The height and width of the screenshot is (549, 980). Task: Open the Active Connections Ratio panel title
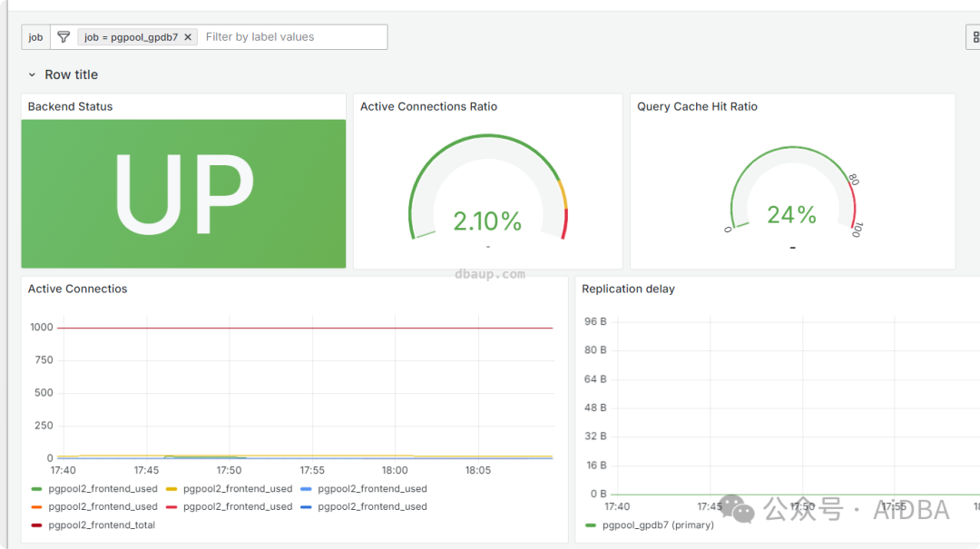pos(428,106)
